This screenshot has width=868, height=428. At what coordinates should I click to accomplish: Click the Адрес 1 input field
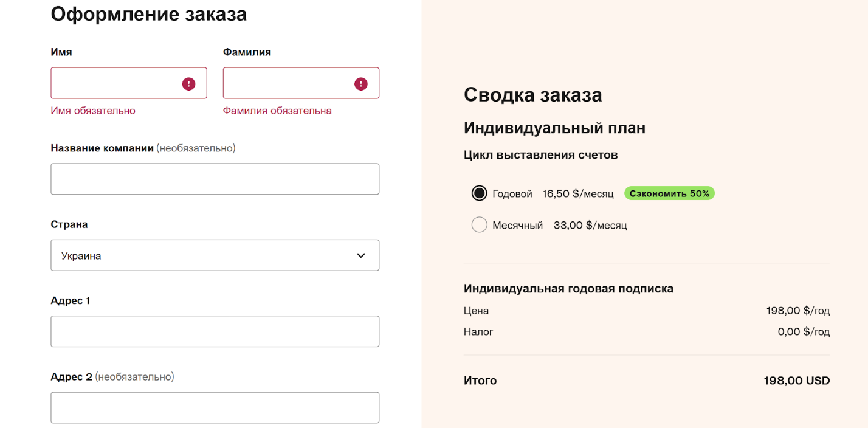(215, 331)
